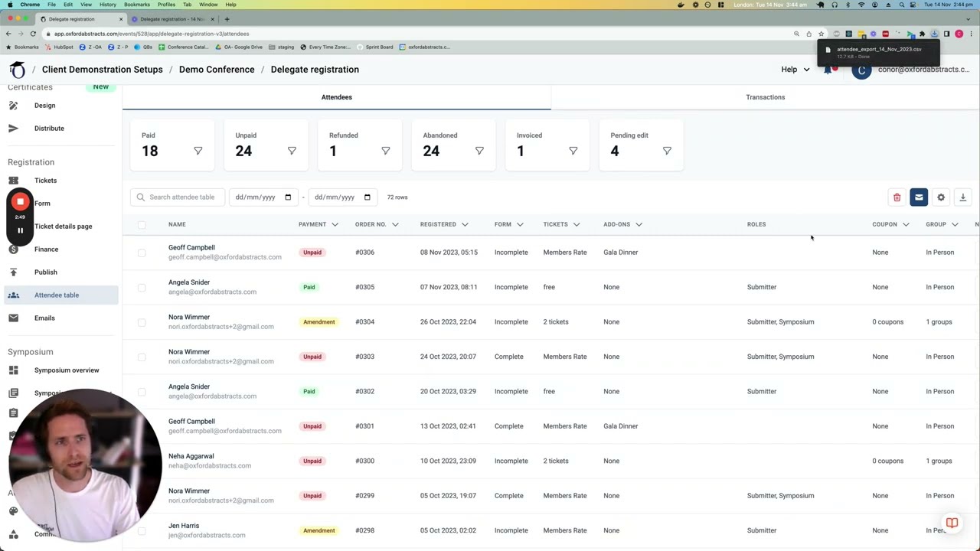Image resolution: width=980 pixels, height=551 pixels.
Task: Open the Form sidebar link
Action: pos(42,204)
